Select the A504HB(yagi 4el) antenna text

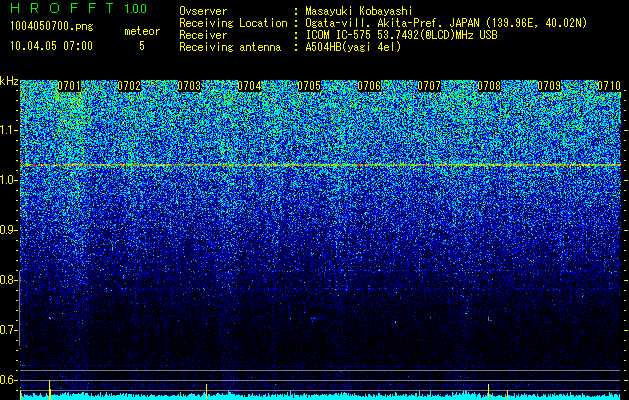click(x=353, y=47)
